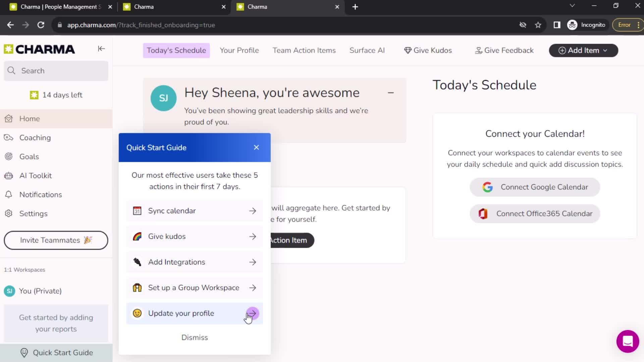
Task: Expand the Add Item dropdown menu
Action: 606,50
